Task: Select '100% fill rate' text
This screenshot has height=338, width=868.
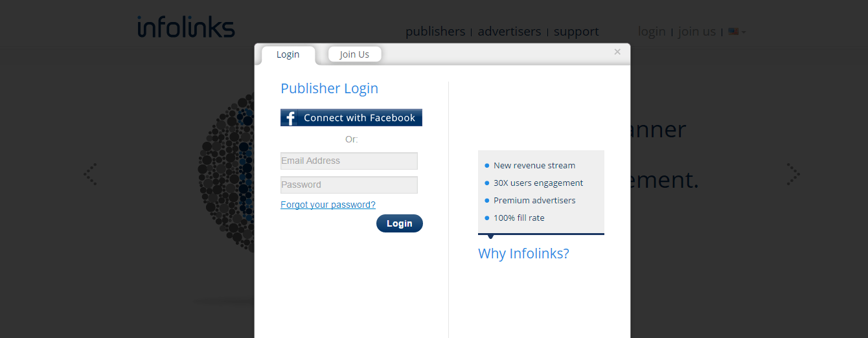Action: (519, 218)
